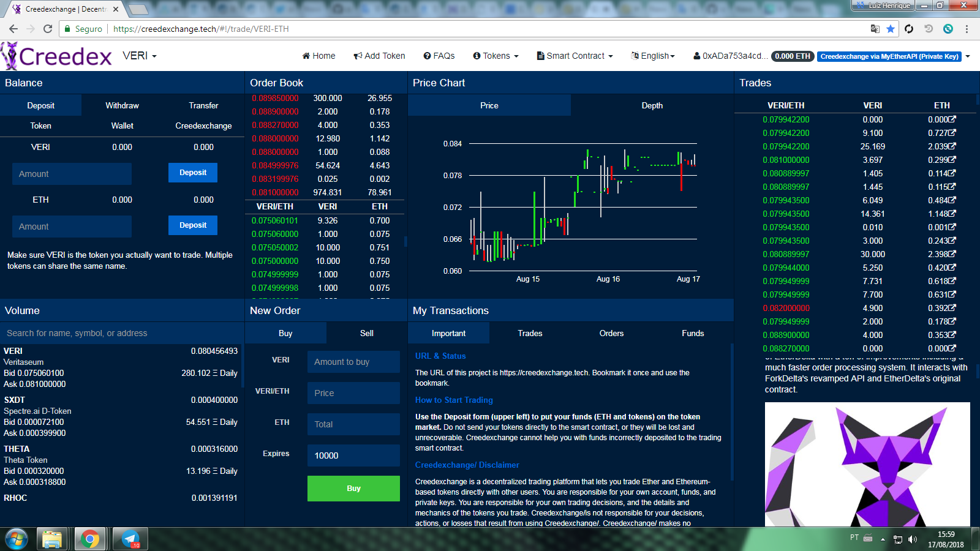
Task: Open external link icon for 4.900 VERI trade
Action: coord(952,307)
